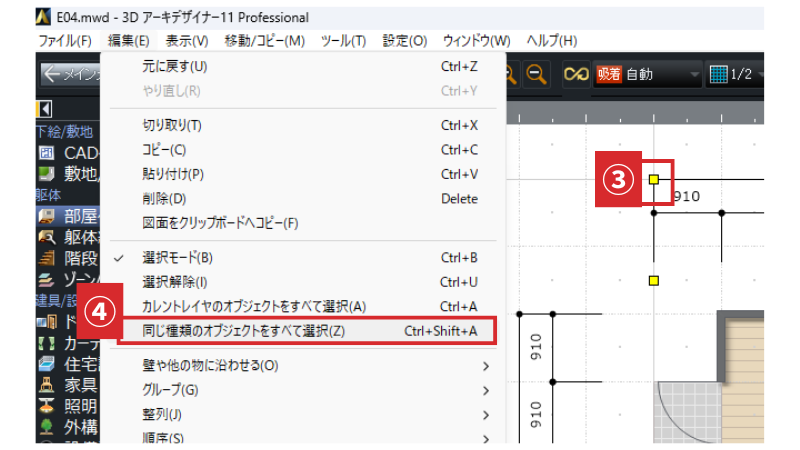Screen dimensions: 800x450
Task: Open the 編集(E) menu
Action: (x=128, y=41)
